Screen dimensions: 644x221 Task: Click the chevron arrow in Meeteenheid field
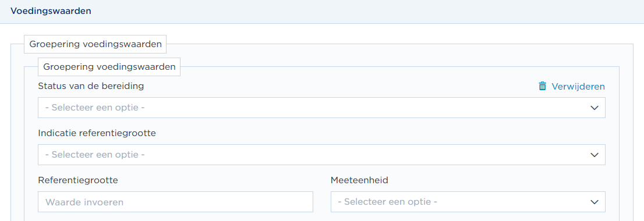click(594, 202)
